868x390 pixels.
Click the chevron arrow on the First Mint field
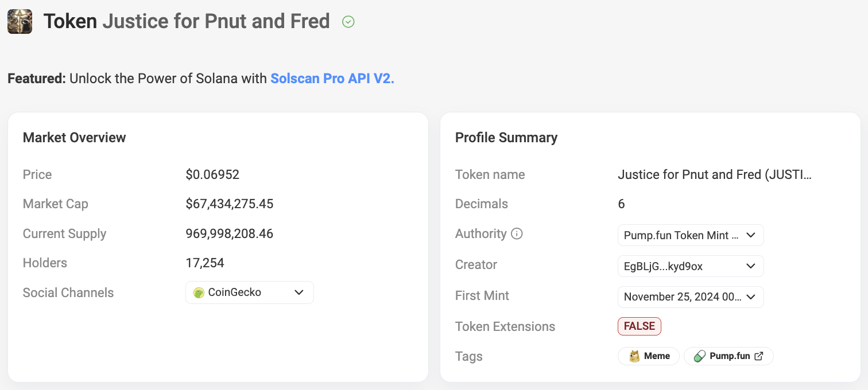pyautogui.click(x=750, y=297)
